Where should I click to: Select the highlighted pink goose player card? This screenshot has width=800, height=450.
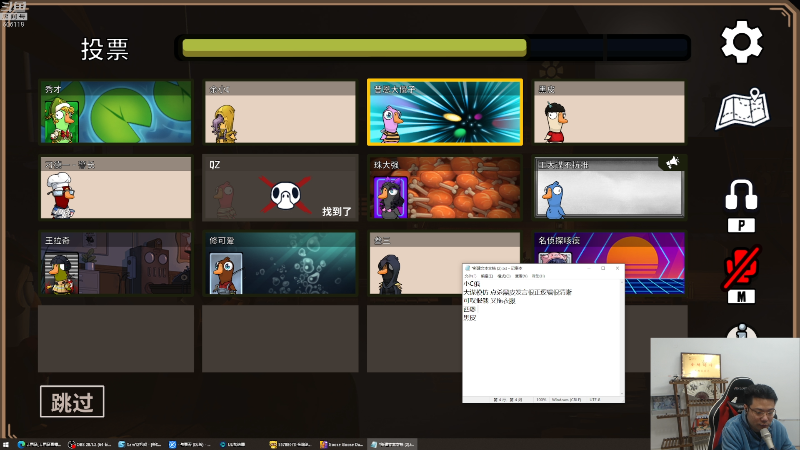(x=445, y=112)
